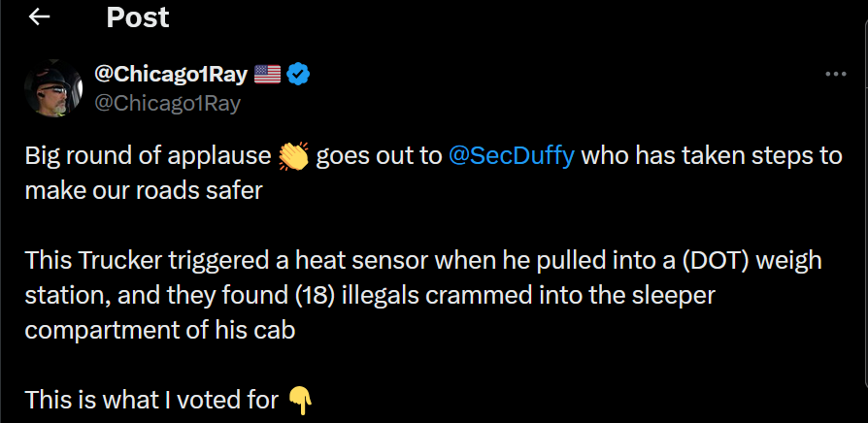Click the grey @Chicago1Ray handle

(x=166, y=102)
